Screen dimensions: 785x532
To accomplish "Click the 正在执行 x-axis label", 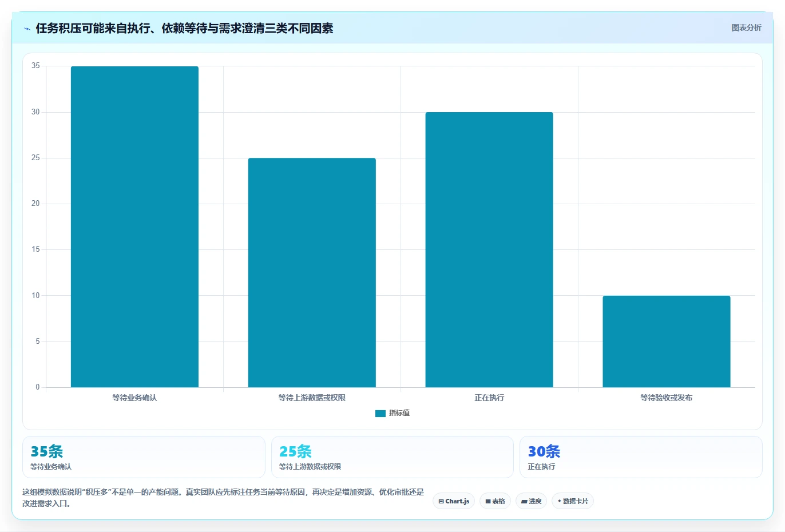I will (x=489, y=398).
